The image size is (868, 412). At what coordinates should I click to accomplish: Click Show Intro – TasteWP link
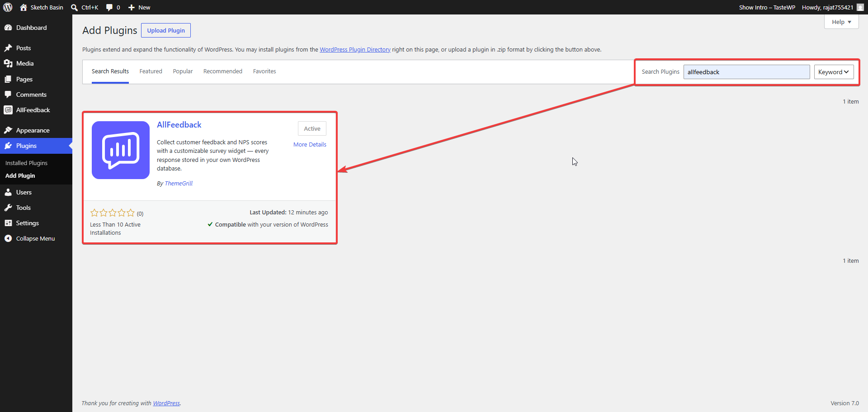(767, 7)
